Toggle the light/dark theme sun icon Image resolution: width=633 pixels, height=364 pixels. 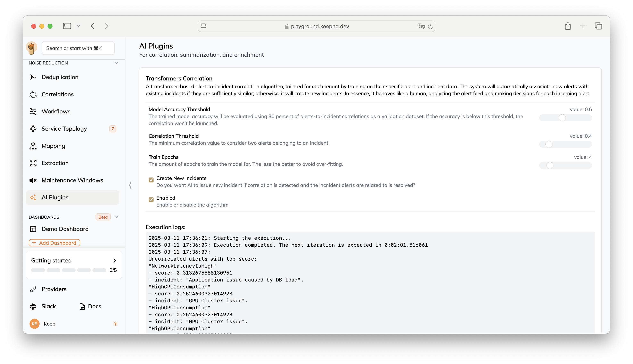click(115, 324)
